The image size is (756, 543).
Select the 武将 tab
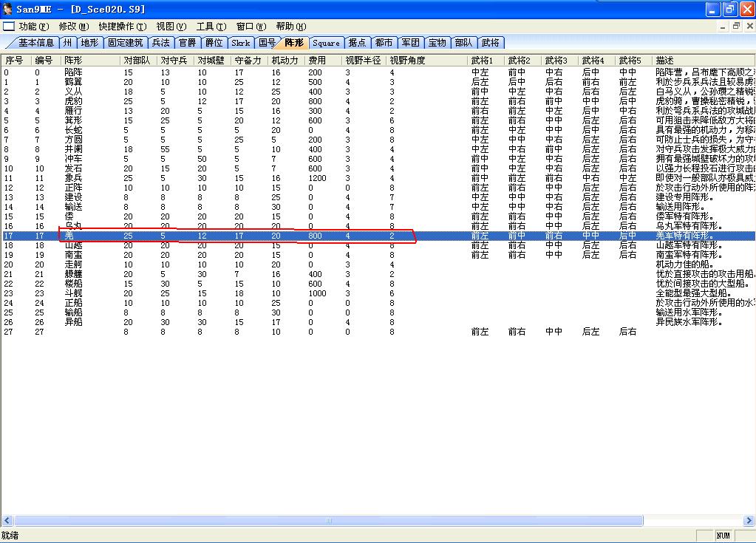tap(490, 43)
